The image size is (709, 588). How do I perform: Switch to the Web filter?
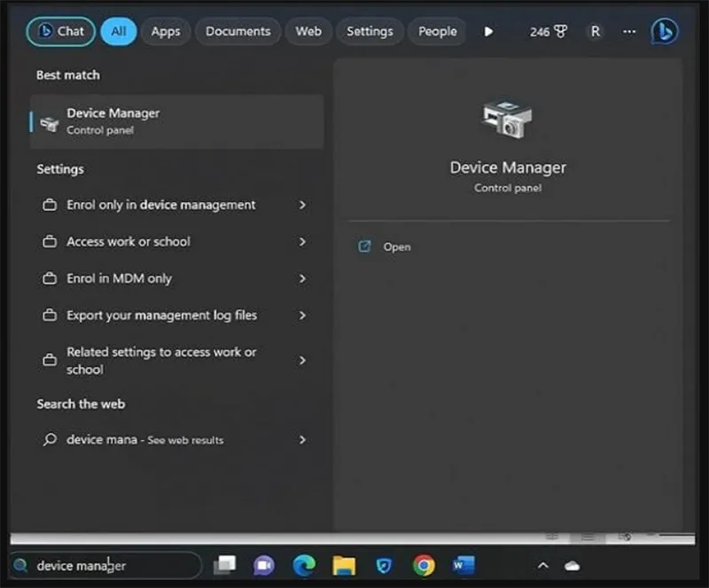(x=308, y=31)
